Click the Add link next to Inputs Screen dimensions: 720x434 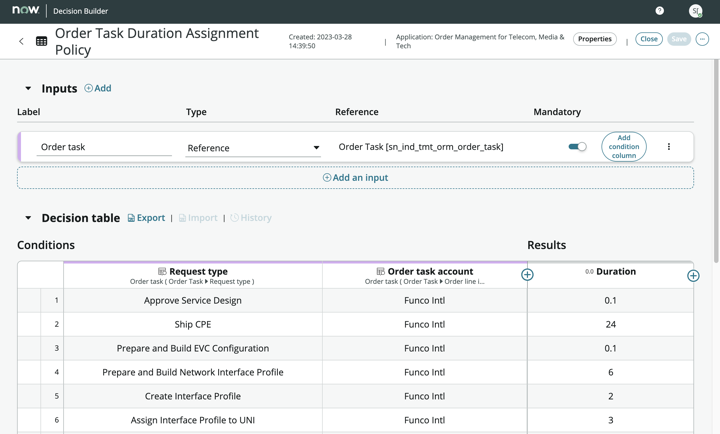(98, 88)
